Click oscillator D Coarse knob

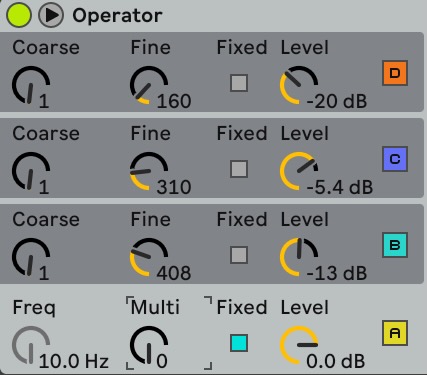31,85
